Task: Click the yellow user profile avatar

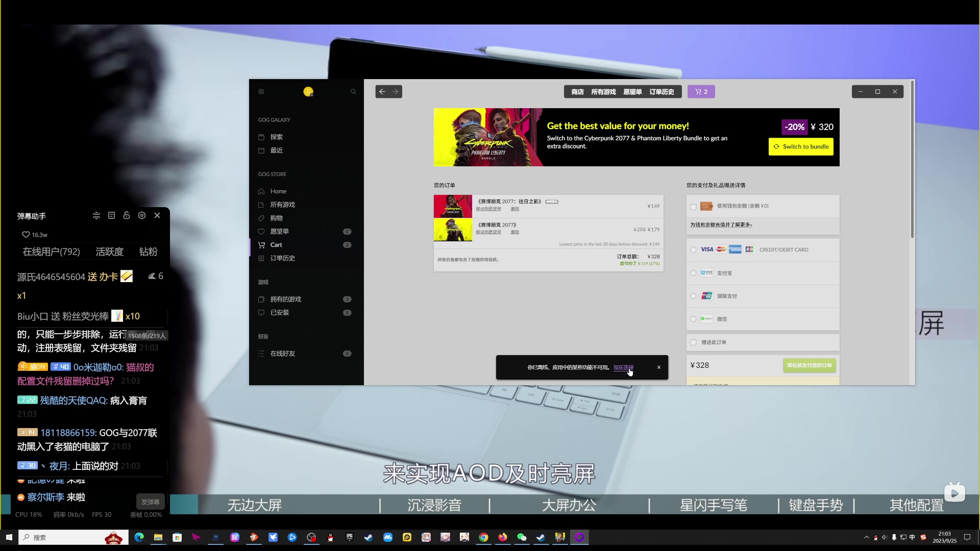Action: (x=308, y=92)
